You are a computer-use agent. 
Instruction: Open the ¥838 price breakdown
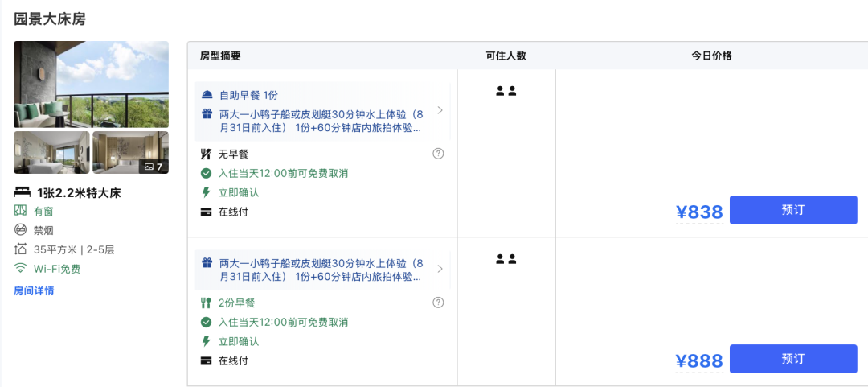coord(699,212)
